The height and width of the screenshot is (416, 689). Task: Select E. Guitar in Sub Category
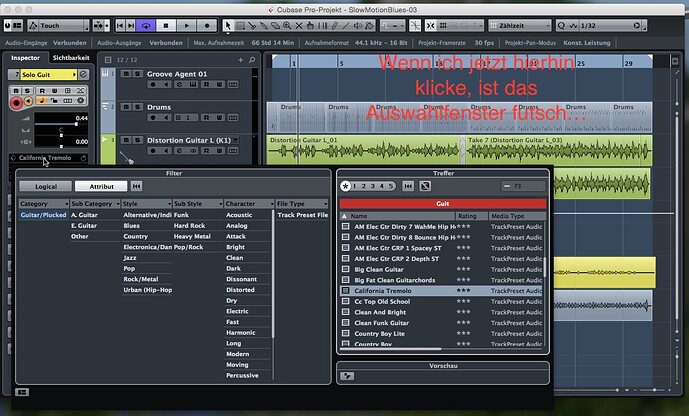pyautogui.click(x=84, y=225)
